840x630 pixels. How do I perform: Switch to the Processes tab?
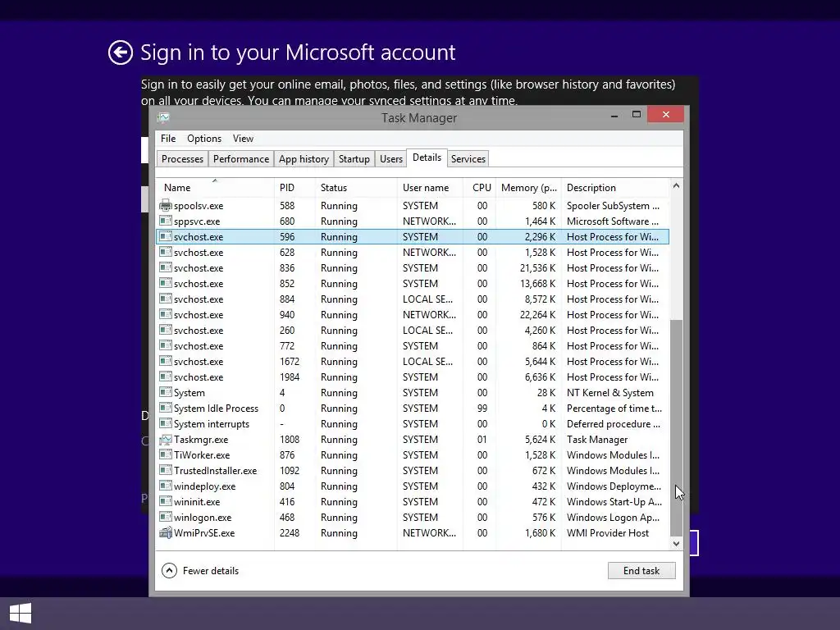point(182,158)
